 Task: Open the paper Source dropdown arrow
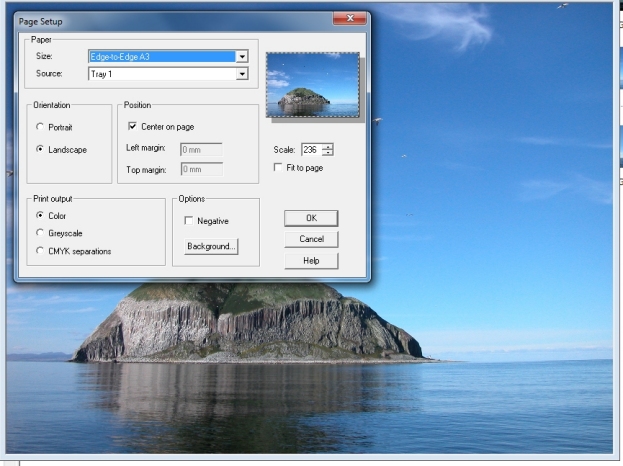(x=242, y=74)
